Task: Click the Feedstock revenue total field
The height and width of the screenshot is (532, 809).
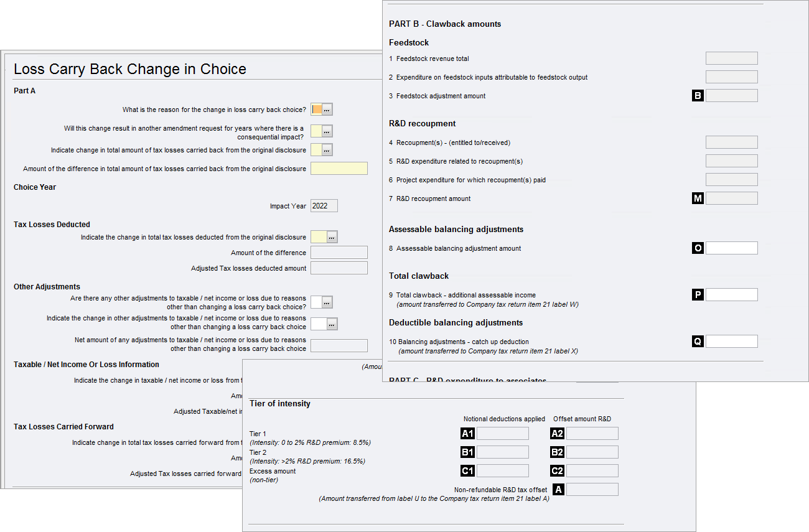Action: point(732,58)
